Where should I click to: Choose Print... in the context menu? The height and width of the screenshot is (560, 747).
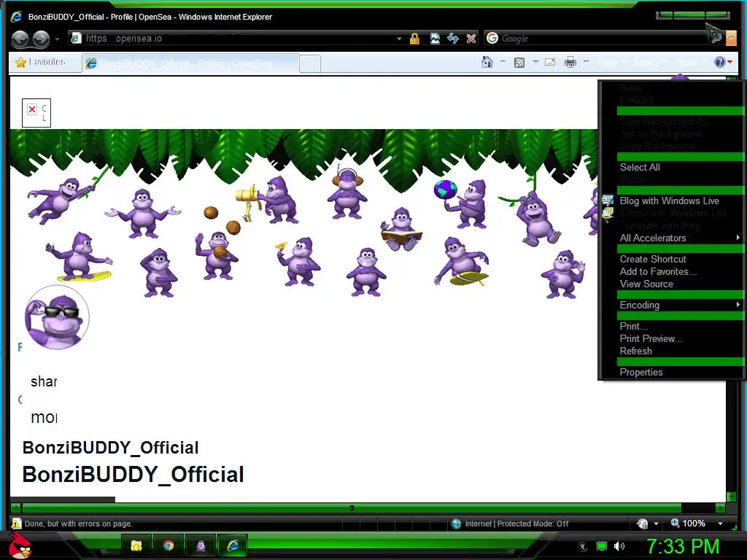[634, 326]
